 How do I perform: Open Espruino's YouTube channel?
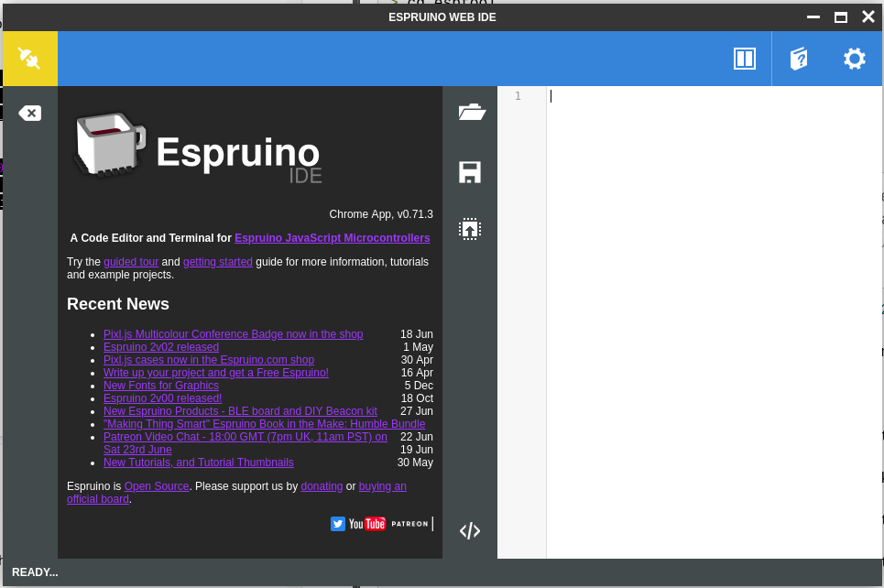366,523
